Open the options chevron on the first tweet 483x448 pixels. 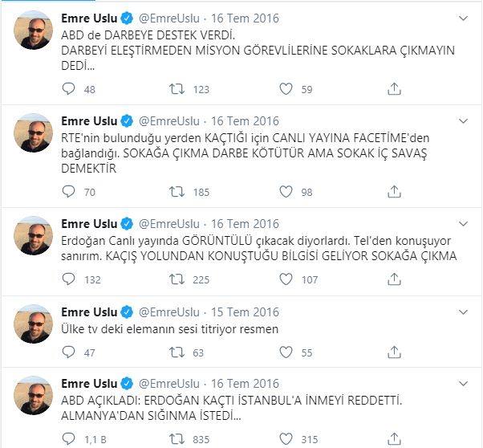click(x=463, y=18)
